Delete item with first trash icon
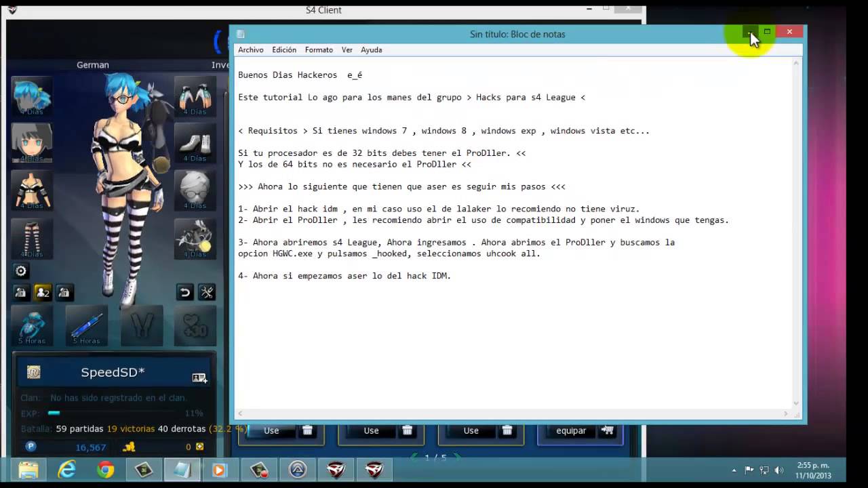The width and height of the screenshot is (868, 488). 307,430
